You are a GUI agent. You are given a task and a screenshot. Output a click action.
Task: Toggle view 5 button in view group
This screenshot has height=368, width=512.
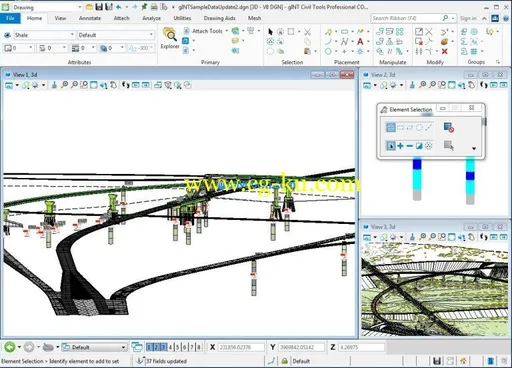tap(177, 347)
